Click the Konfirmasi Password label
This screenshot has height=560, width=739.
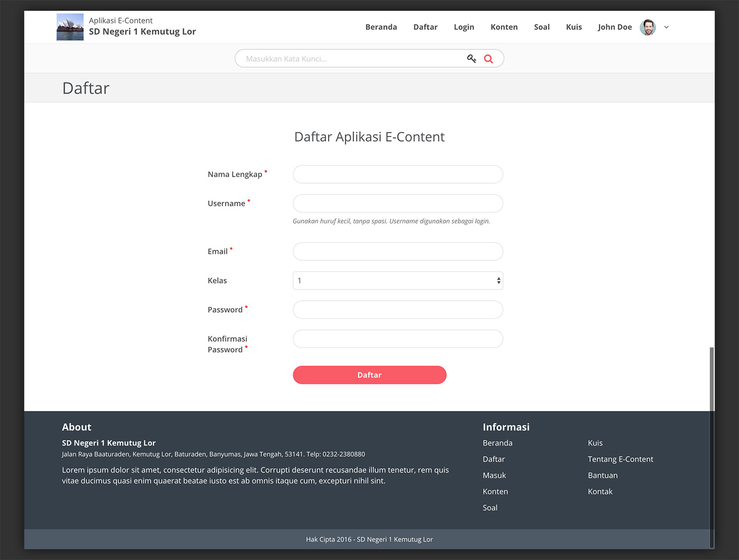pos(227,344)
